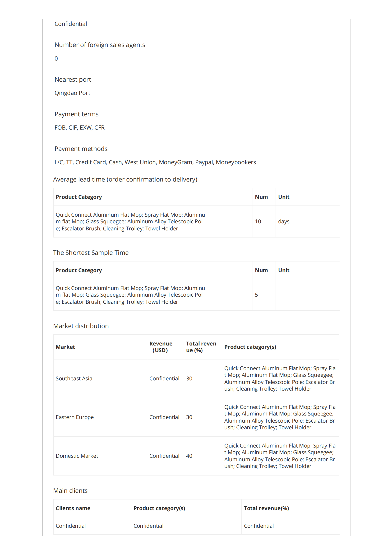
Task: Click the "days" unit cell
Action: point(284,221)
